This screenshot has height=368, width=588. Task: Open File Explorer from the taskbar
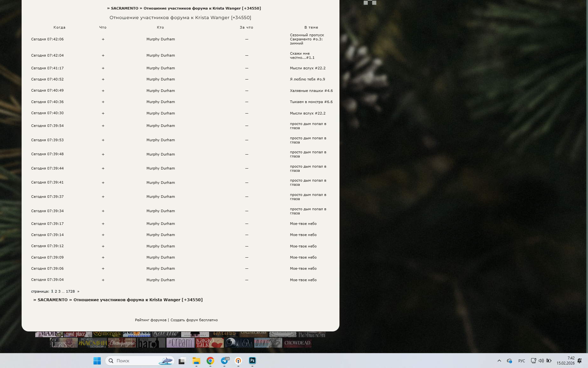[x=196, y=361]
